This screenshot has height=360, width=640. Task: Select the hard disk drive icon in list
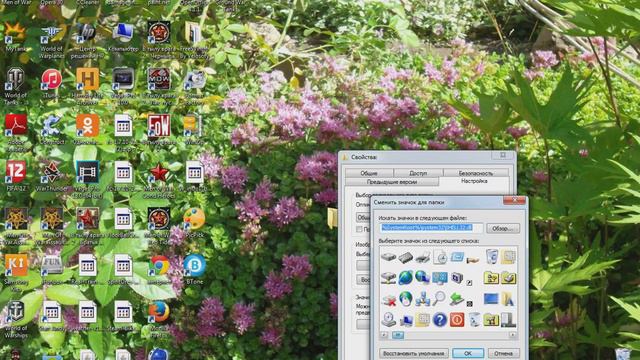coord(388,258)
